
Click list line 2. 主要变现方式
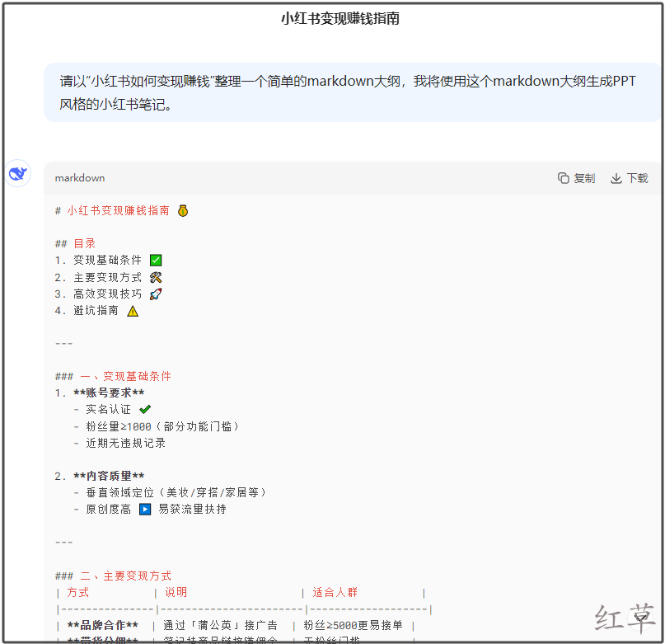(x=98, y=277)
